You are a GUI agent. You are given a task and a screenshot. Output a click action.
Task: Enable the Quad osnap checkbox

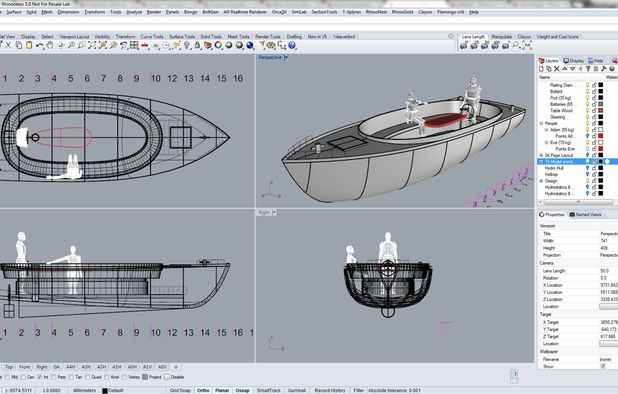pos(87,377)
